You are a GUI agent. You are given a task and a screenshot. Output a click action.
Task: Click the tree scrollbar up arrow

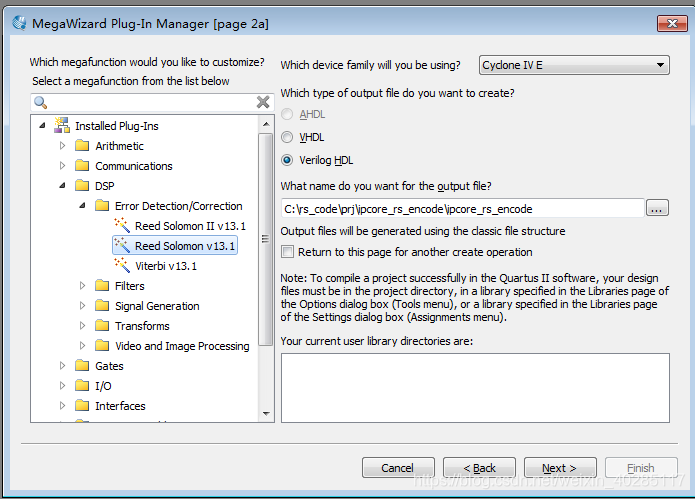point(266,124)
